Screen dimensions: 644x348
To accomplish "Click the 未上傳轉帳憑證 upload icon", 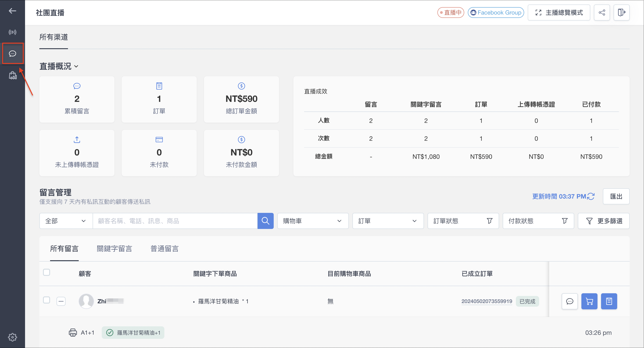I will pyautogui.click(x=77, y=140).
